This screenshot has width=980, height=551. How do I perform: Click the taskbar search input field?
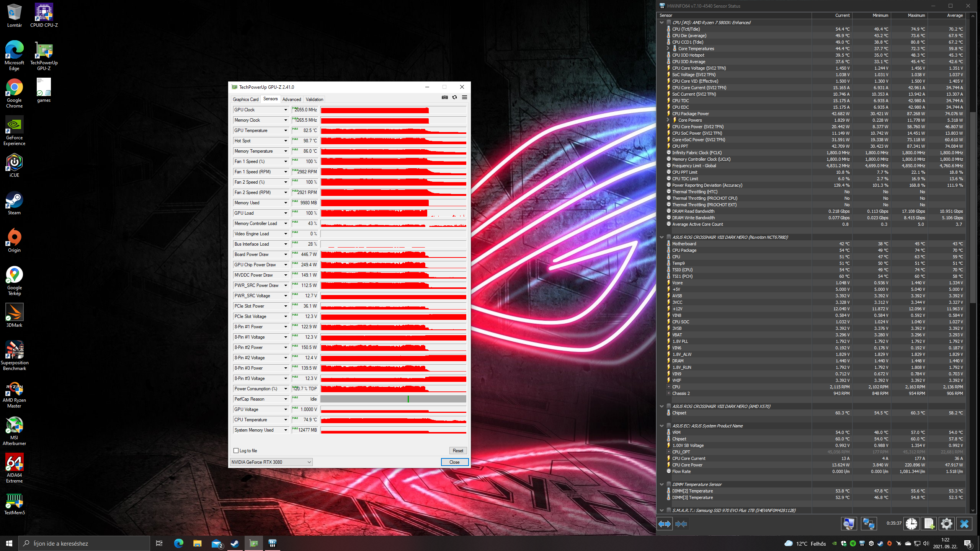pos(84,543)
